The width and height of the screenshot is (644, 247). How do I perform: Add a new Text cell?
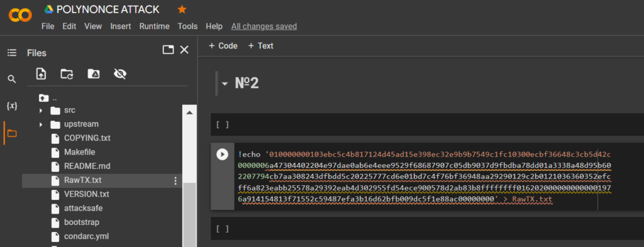[260, 46]
